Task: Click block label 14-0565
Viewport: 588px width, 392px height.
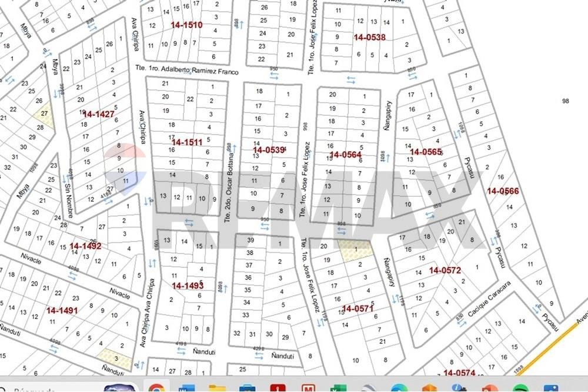Action: click(x=426, y=152)
